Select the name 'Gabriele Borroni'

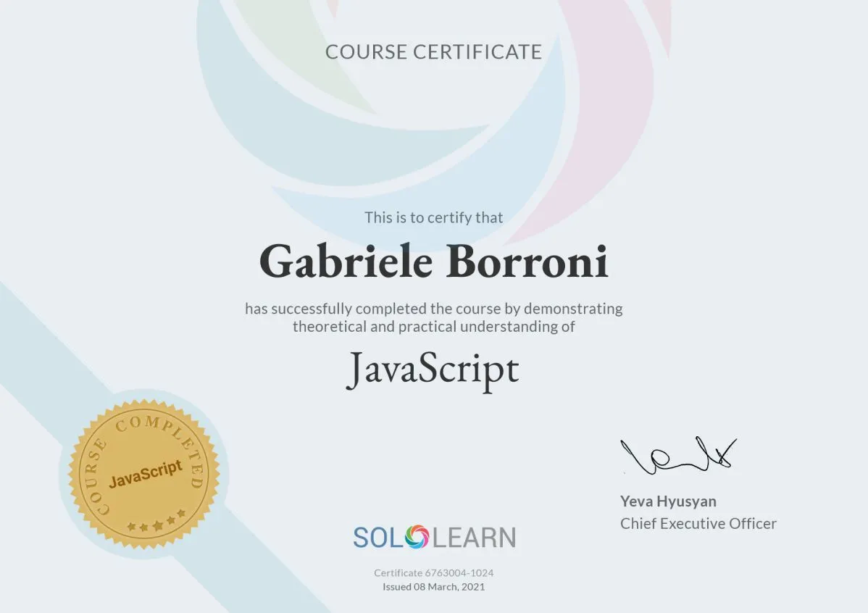433,262
